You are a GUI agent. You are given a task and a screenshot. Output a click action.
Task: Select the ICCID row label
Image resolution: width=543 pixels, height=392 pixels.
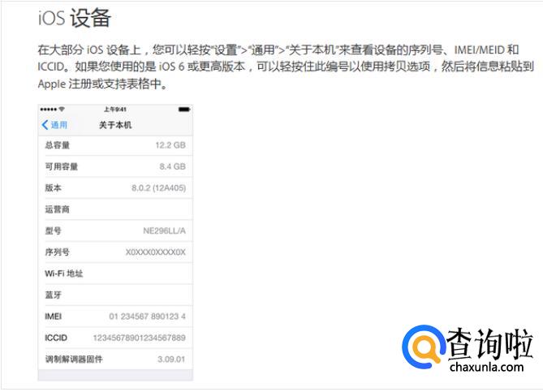pyautogui.click(x=56, y=338)
